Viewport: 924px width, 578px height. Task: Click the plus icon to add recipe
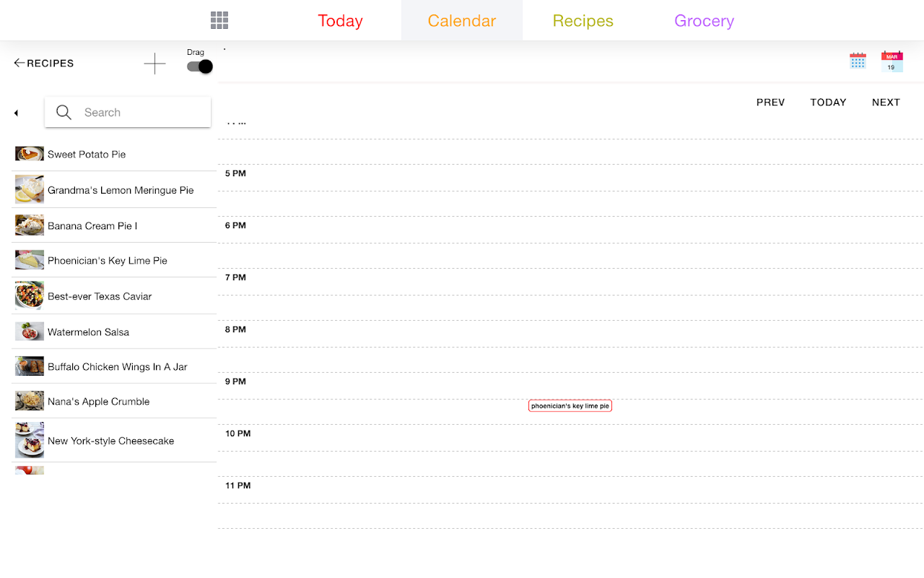(154, 64)
